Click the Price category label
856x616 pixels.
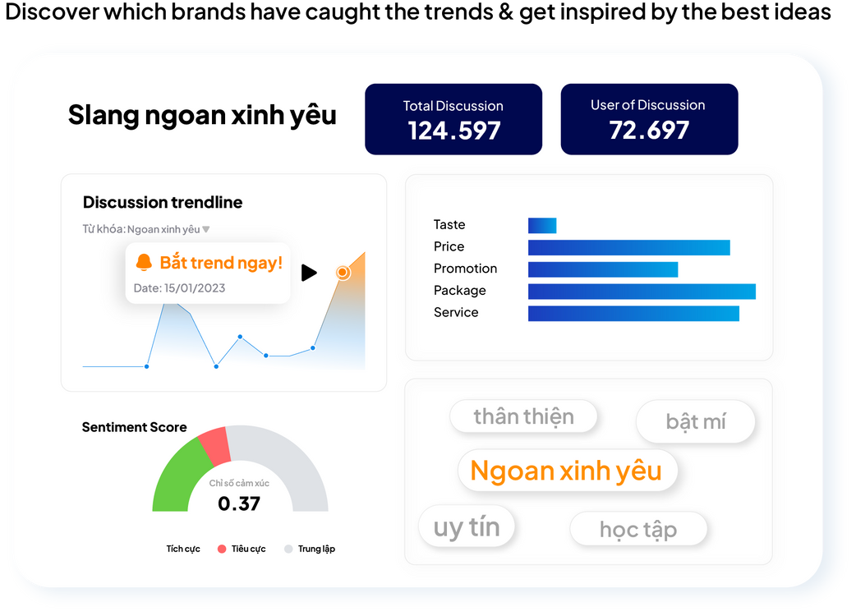449,246
